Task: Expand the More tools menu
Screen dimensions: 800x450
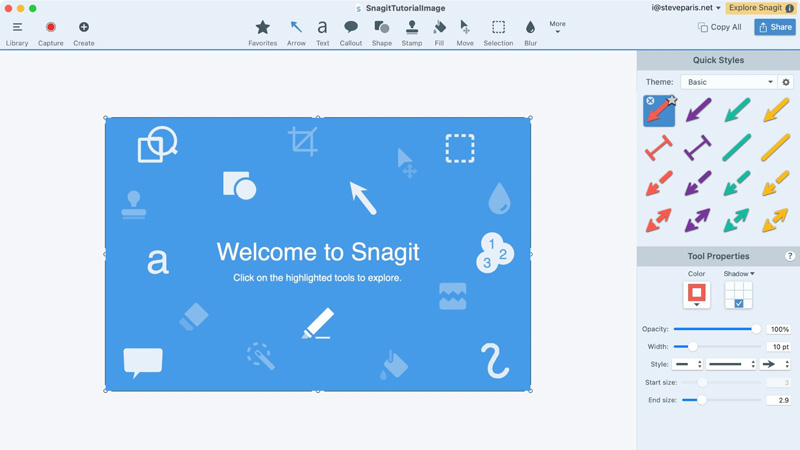Action: [557, 27]
